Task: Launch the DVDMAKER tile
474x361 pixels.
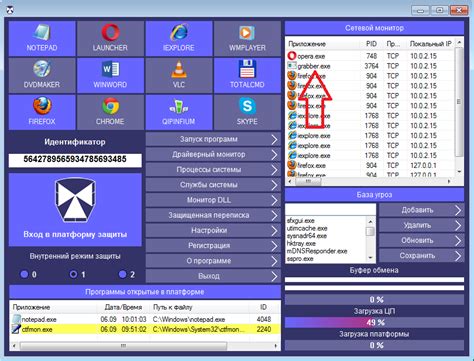Action: click(x=42, y=75)
